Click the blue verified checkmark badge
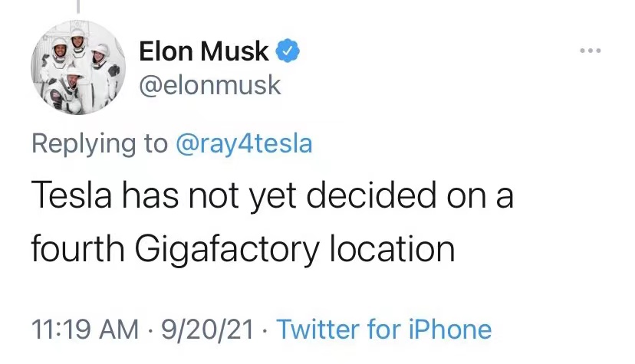 point(288,51)
